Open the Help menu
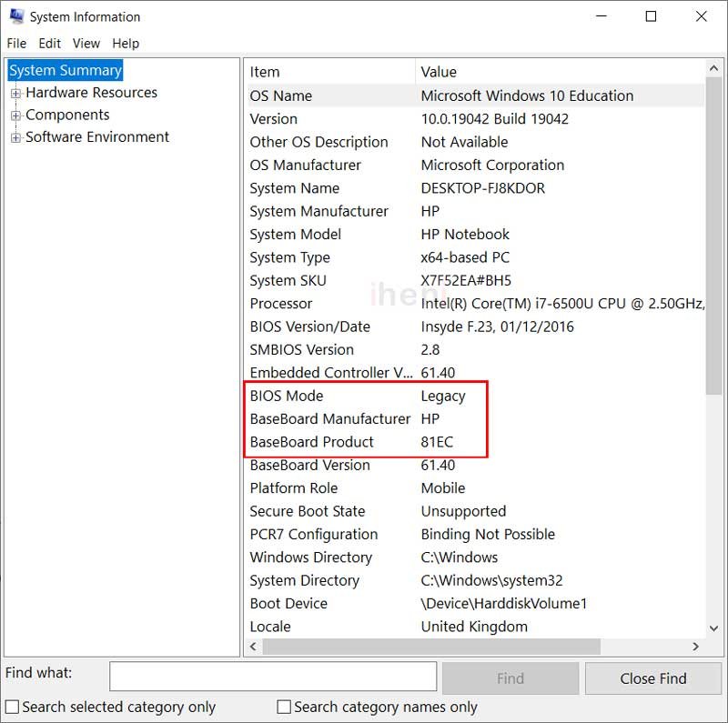This screenshot has width=728, height=723. [x=126, y=44]
